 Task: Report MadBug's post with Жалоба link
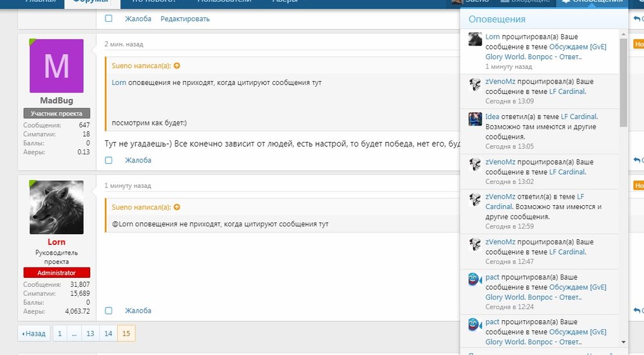138,160
